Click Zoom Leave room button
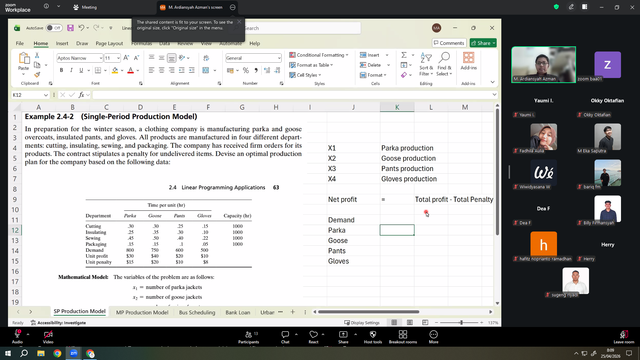This screenshot has width=640, height=360. coord(624,337)
